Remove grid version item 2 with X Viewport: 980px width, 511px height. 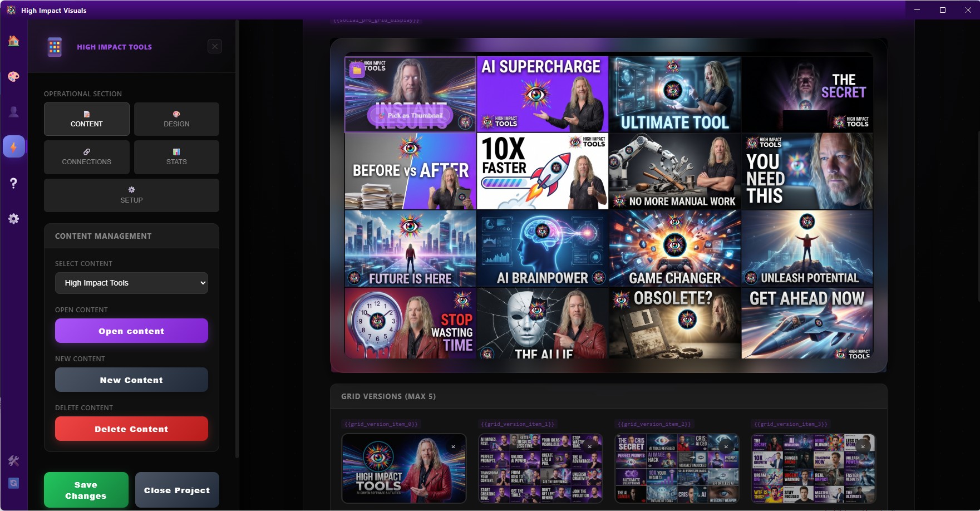pyautogui.click(x=726, y=446)
